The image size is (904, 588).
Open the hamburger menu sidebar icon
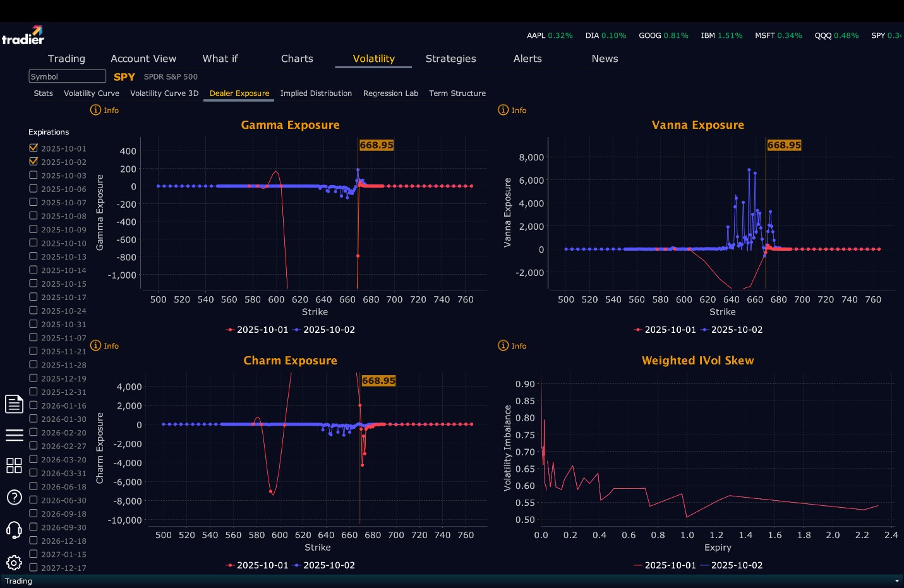tap(14, 435)
